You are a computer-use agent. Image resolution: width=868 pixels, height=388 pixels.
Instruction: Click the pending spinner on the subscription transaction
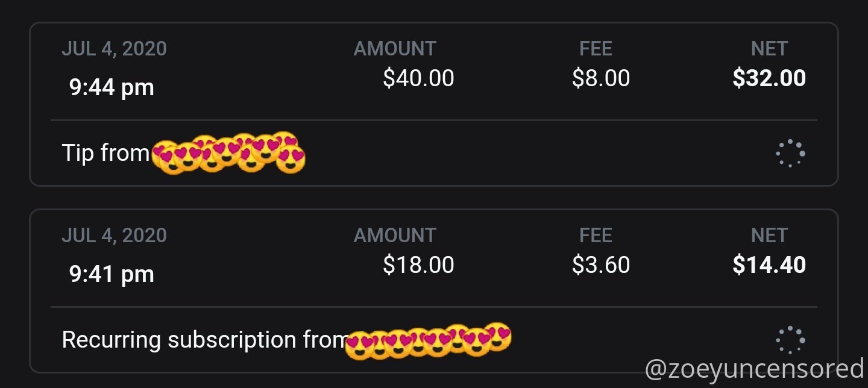point(790,340)
